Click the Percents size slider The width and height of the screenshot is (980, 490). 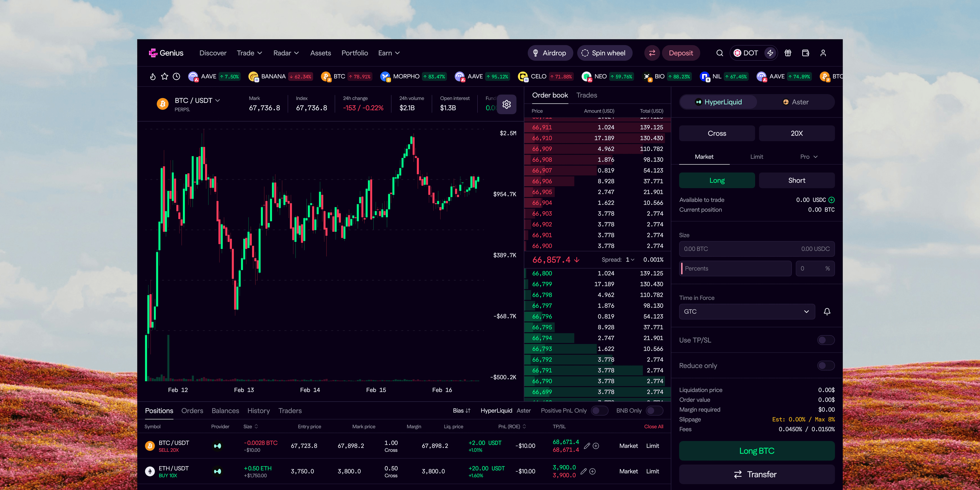(735, 268)
